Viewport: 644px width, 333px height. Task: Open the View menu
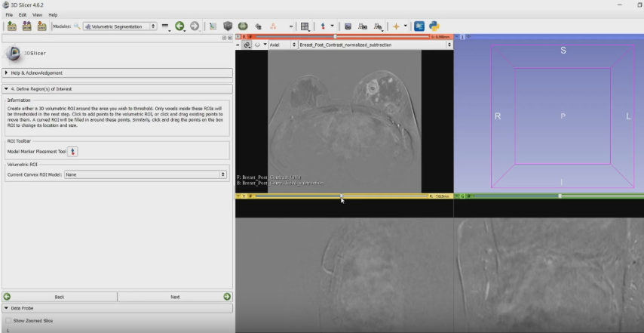(38, 14)
